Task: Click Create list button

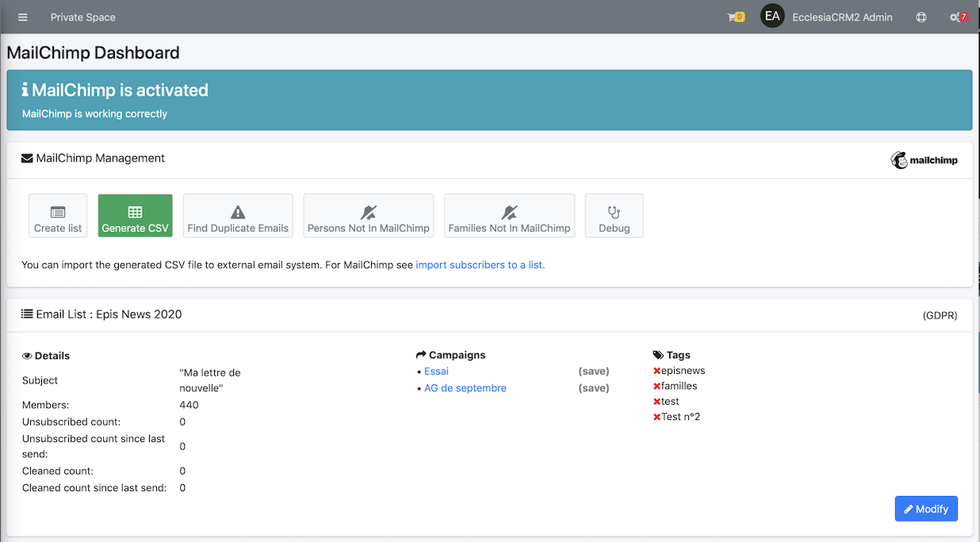Action: click(x=58, y=216)
